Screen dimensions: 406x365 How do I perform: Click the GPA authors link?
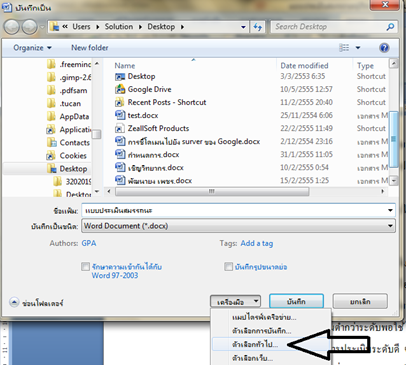89,243
